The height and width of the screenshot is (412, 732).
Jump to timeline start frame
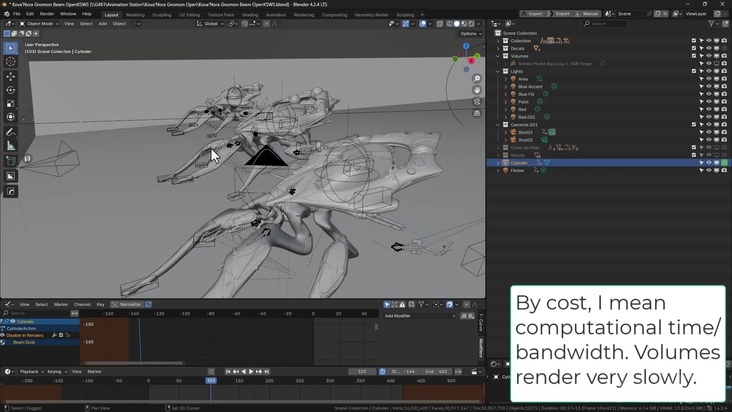click(228, 371)
